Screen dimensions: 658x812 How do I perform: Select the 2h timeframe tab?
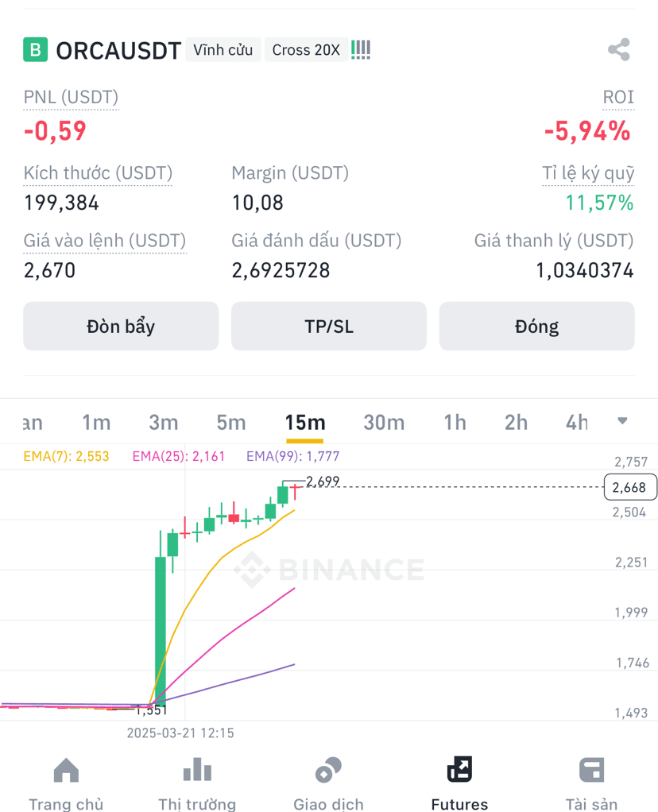pos(516,423)
